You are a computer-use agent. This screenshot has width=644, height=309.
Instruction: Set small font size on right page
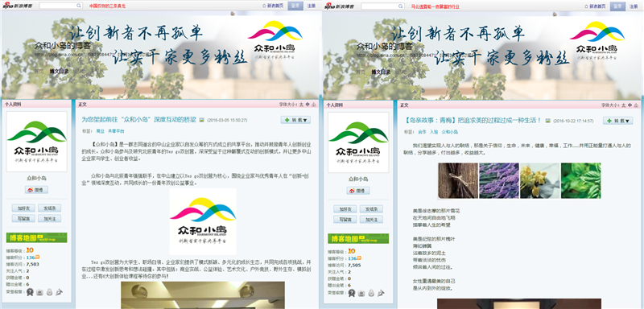(636, 105)
